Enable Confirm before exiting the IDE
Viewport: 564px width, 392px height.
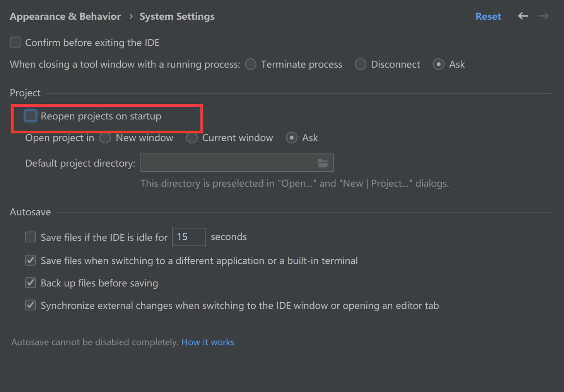[15, 42]
